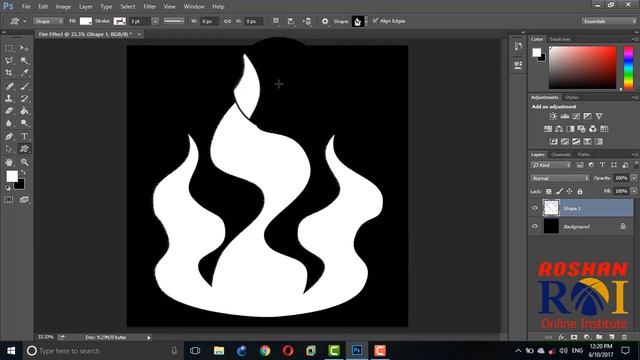Select the Path Selection tool

pos(9,149)
